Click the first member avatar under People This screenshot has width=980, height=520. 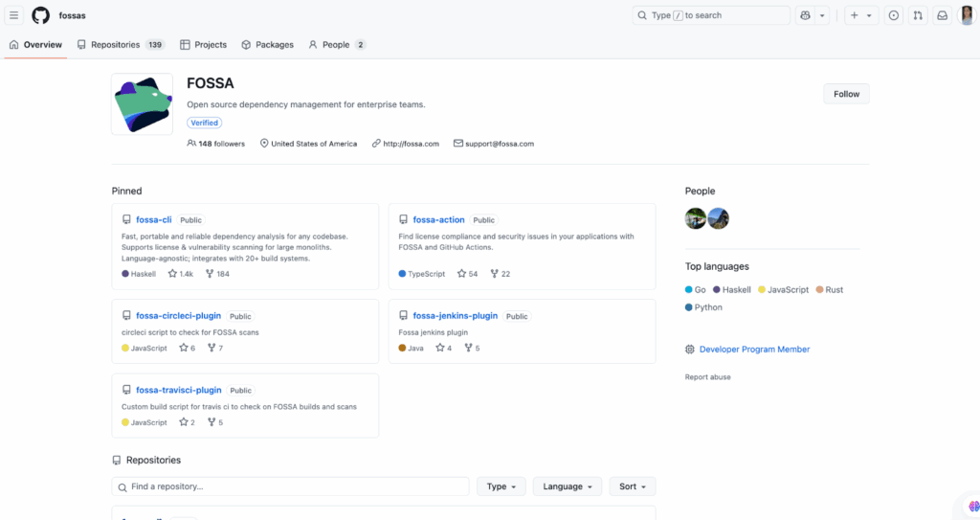(x=696, y=218)
